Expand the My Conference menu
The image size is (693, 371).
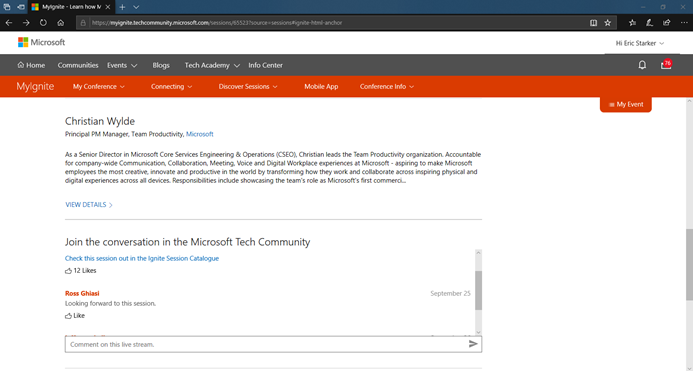click(x=99, y=87)
